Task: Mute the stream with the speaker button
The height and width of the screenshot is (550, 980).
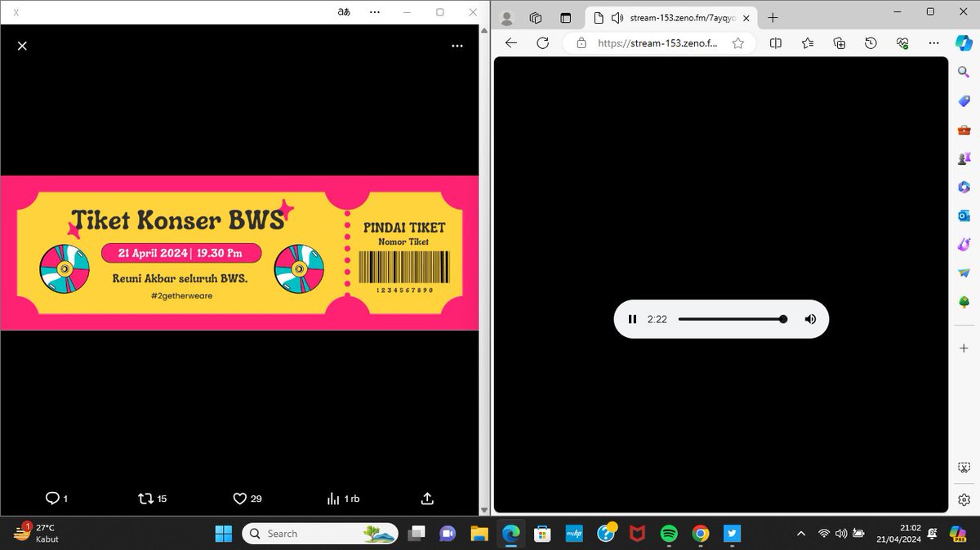Action: (x=810, y=319)
